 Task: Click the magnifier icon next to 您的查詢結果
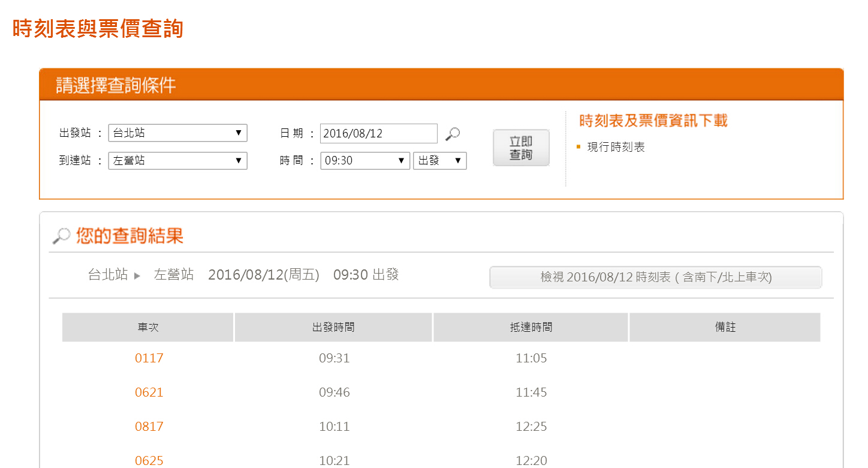pyautogui.click(x=61, y=236)
